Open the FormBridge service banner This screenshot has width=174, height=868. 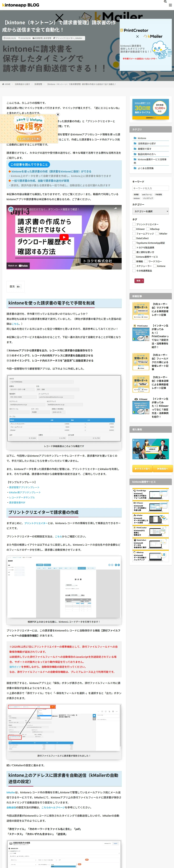[151, 494]
